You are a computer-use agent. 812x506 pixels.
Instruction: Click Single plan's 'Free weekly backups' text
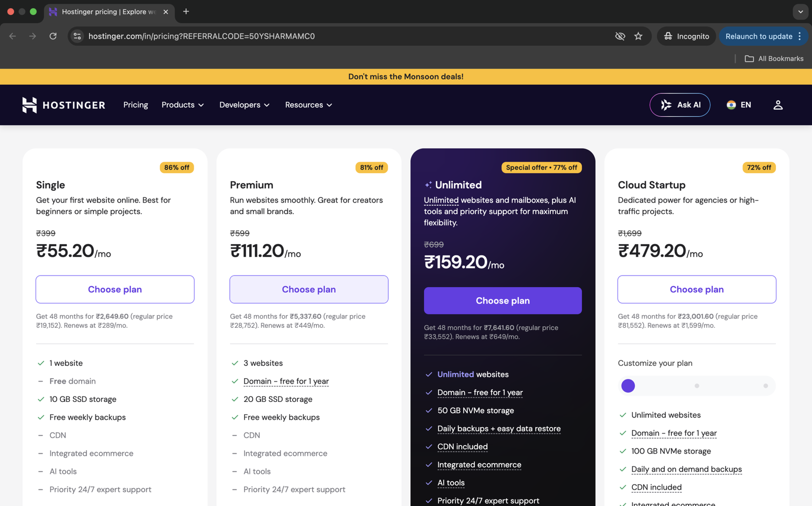pos(87,417)
